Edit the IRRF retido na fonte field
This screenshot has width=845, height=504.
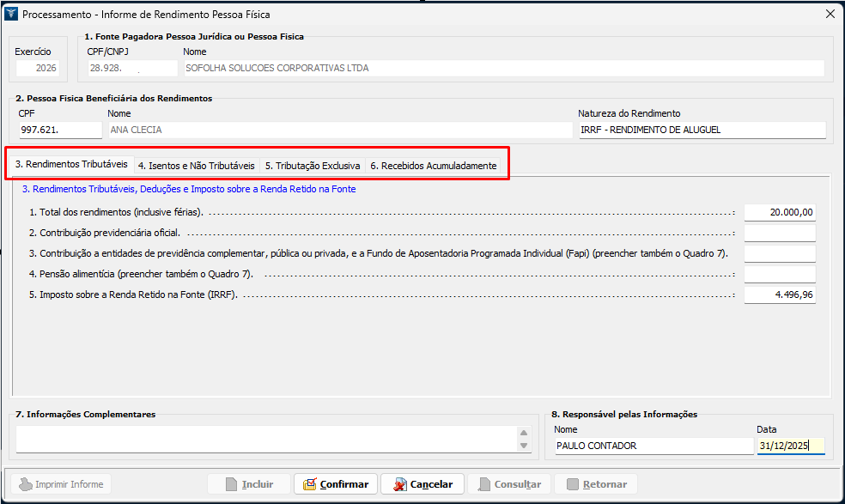click(x=779, y=295)
